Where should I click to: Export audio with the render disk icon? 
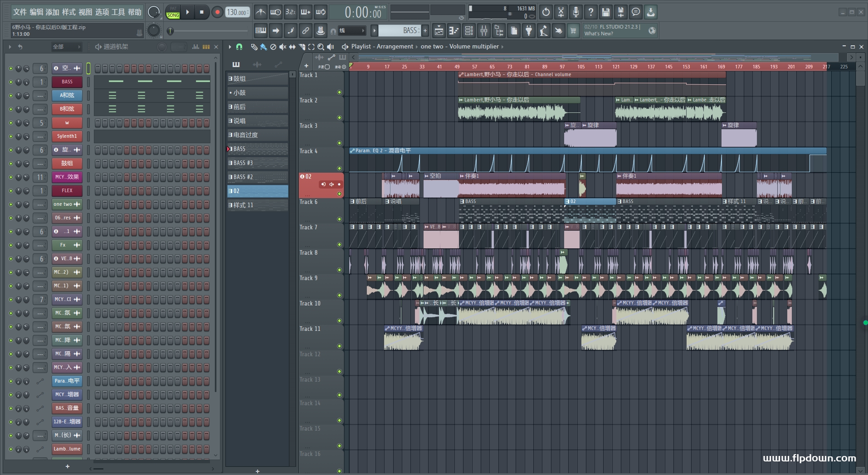(x=621, y=12)
